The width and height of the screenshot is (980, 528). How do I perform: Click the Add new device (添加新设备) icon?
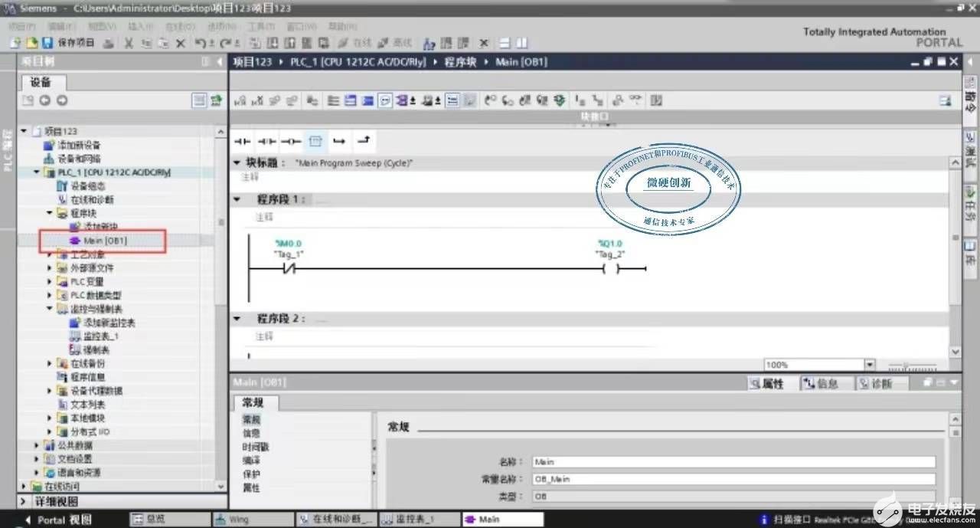pyautogui.click(x=50, y=145)
